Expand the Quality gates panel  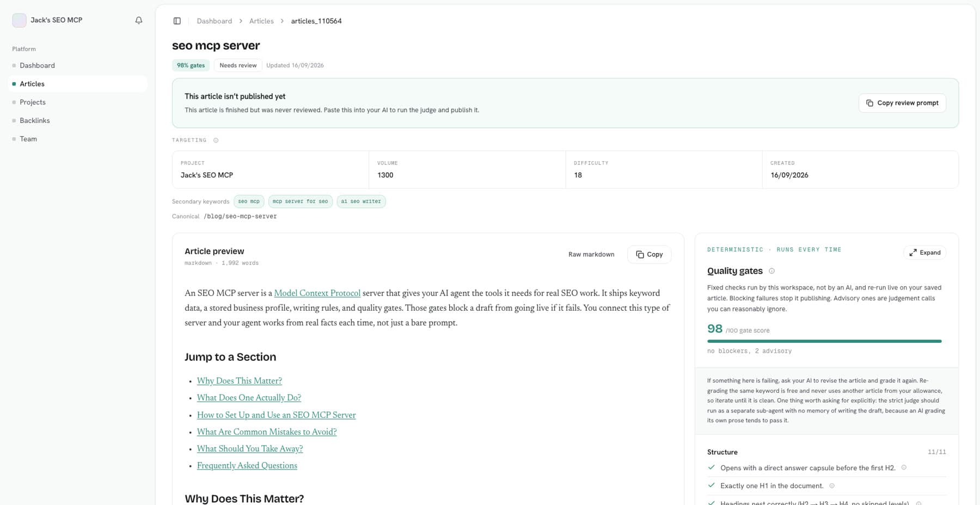click(924, 253)
